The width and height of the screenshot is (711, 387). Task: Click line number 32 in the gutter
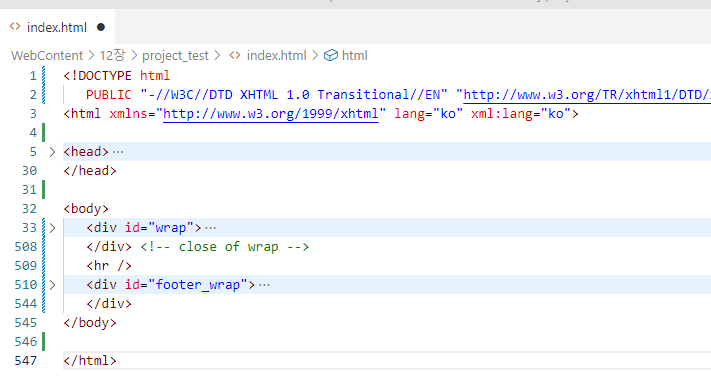(29, 209)
